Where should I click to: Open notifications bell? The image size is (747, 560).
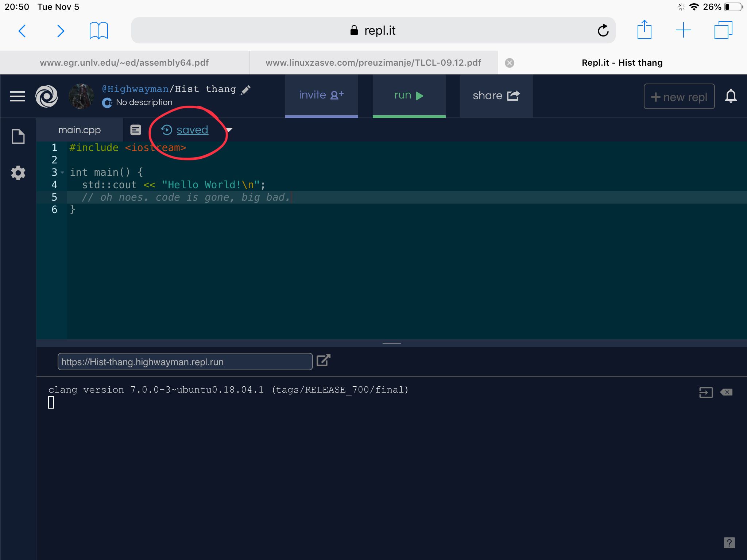pyautogui.click(x=731, y=96)
